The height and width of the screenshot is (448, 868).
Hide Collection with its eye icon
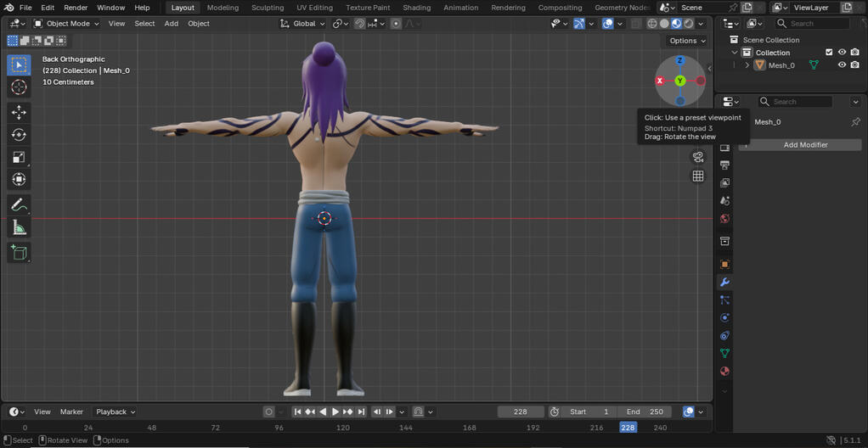pyautogui.click(x=842, y=52)
